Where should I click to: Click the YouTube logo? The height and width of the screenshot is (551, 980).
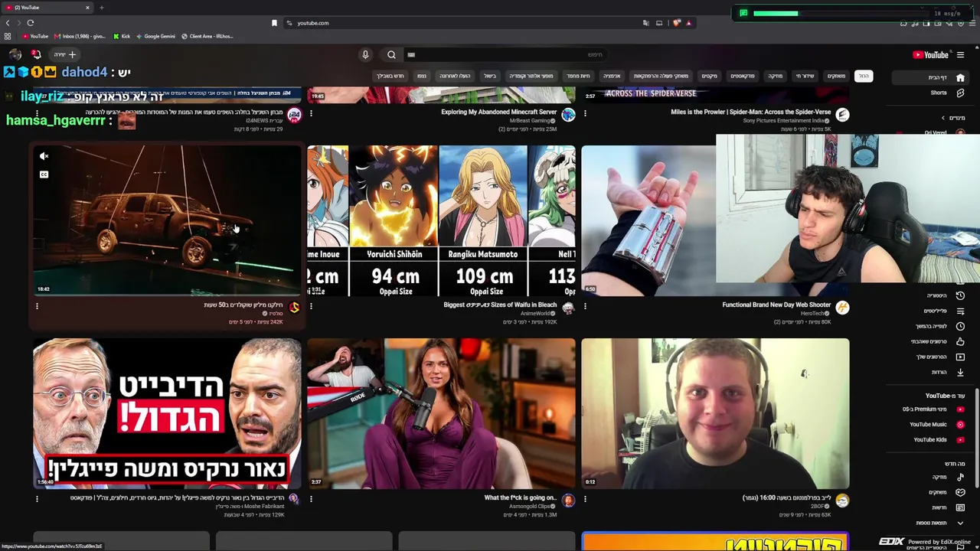pos(930,54)
